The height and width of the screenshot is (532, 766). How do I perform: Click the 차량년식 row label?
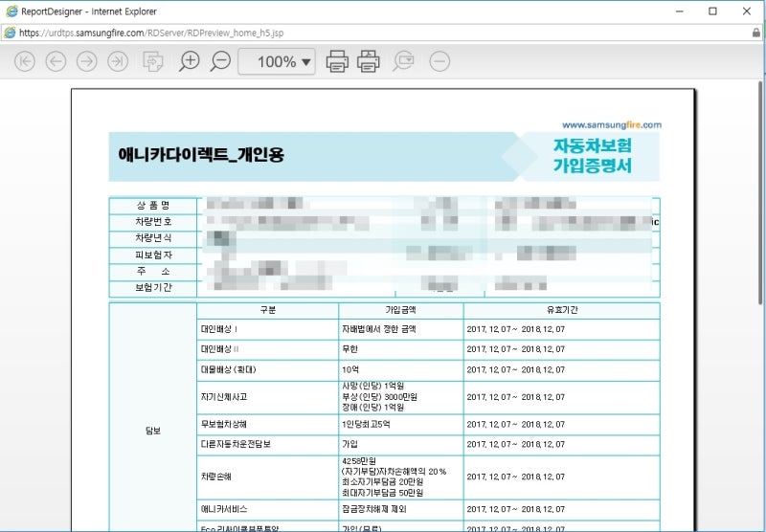coord(153,238)
